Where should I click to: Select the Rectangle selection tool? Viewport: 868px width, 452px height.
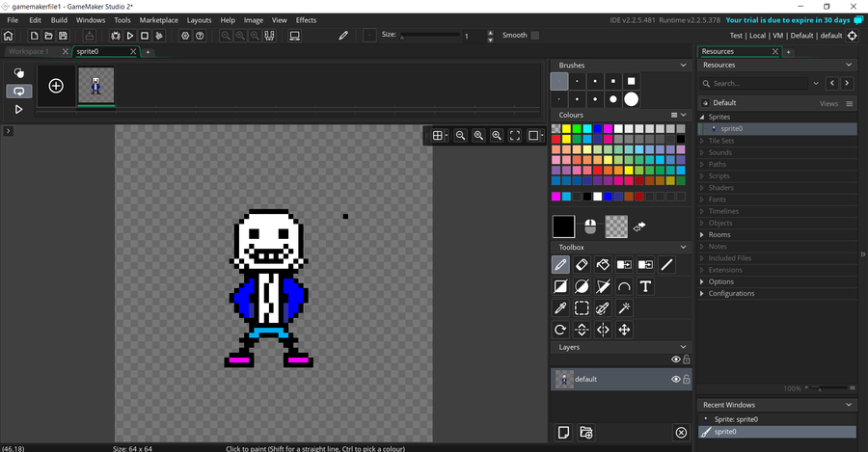[x=582, y=308]
